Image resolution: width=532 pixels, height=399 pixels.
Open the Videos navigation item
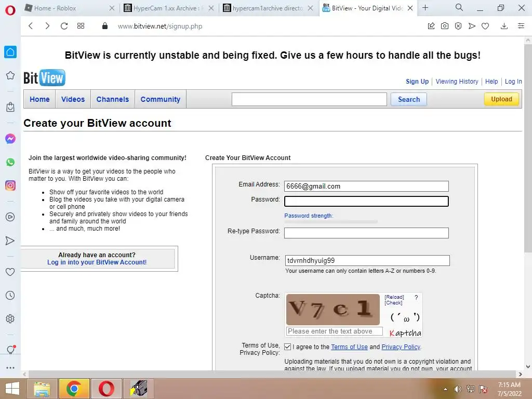73,99
